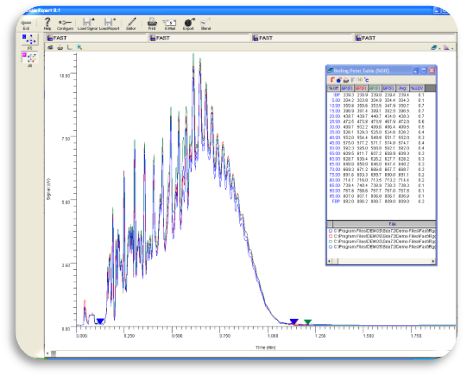The width and height of the screenshot is (464, 376).
Task: Click the copy/camera icon above the chart
Action: [x=50, y=47]
